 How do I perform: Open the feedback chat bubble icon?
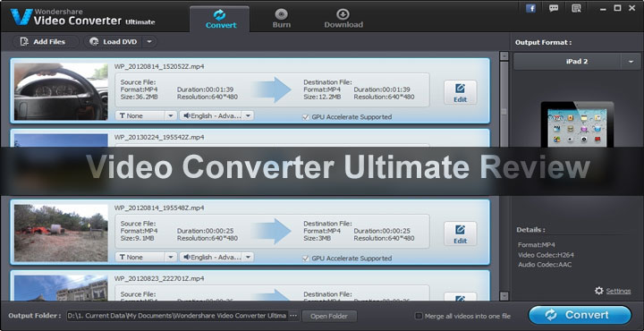coord(554,8)
